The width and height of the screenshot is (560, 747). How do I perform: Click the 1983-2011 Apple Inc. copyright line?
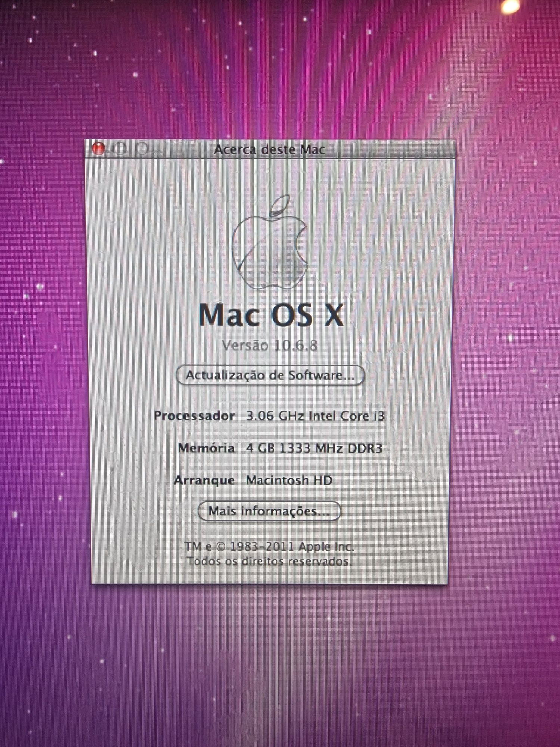point(269,546)
